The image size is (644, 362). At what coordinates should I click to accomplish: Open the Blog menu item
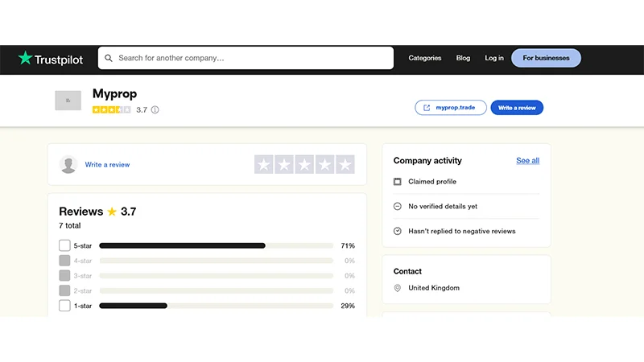pos(463,58)
